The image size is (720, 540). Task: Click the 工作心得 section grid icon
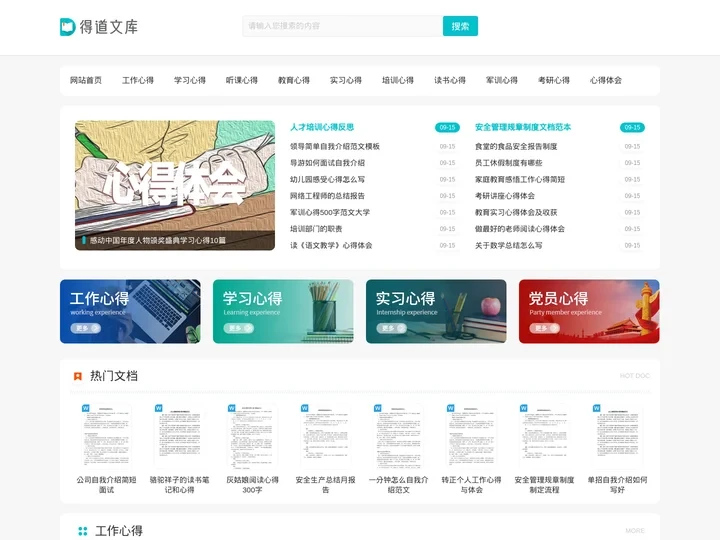pyautogui.click(x=83, y=531)
